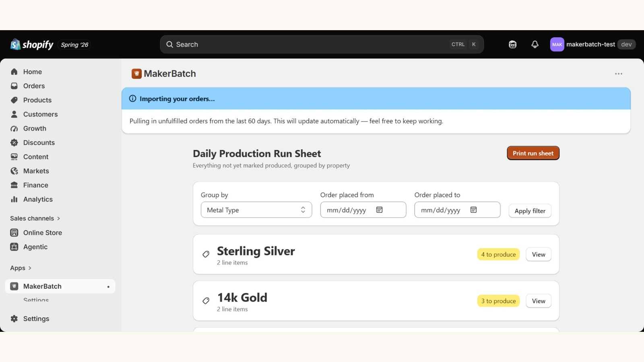The width and height of the screenshot is (644, 362).
Task: Click the Home icon in sidebar
Action: tap(14, 72)
